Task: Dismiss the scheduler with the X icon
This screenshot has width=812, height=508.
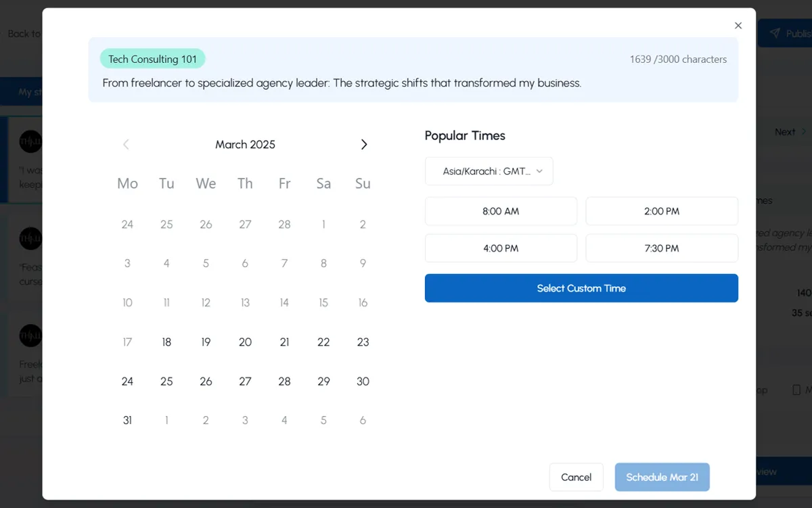Action: (x=738, y=25)
